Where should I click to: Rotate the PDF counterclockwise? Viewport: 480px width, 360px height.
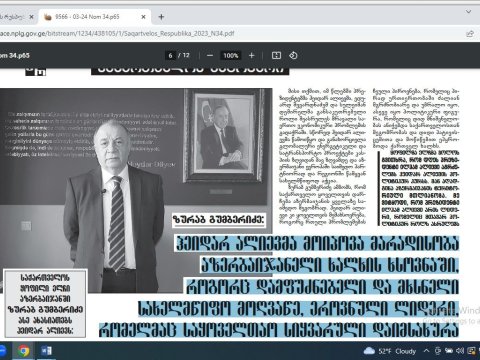(x=293, y=55)
